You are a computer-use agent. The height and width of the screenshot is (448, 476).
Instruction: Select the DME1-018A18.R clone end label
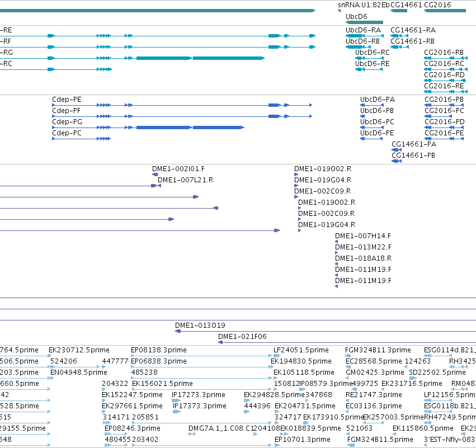(363, 258)
